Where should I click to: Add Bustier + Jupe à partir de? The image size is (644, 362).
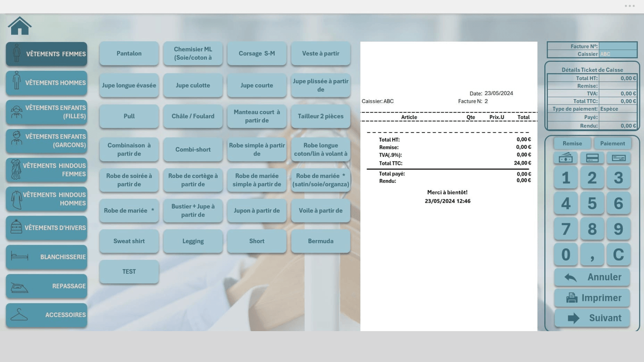coord(193,211)
